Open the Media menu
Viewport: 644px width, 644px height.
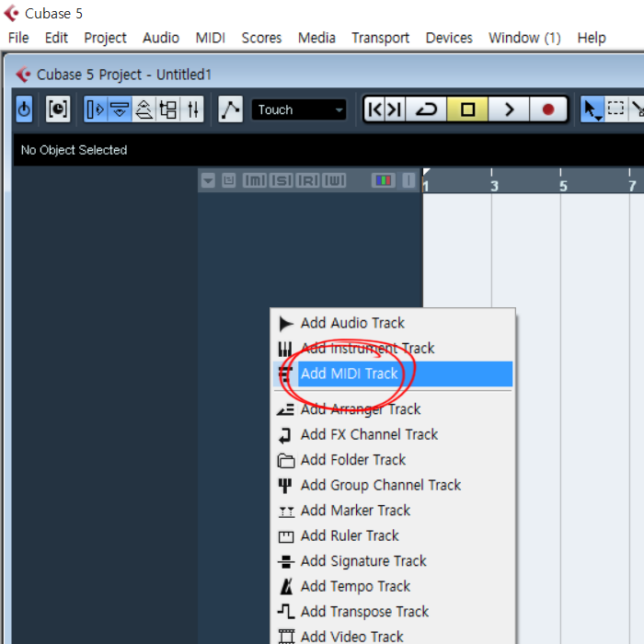(x=316, y=38)
